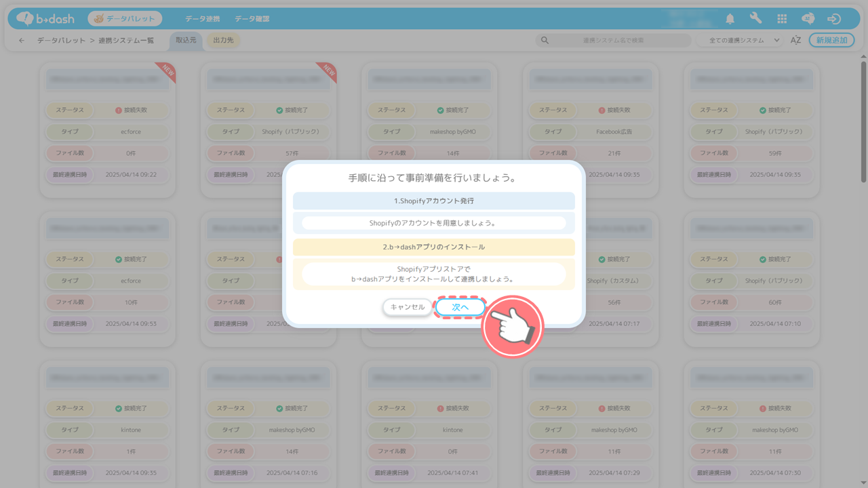Open the support chat icon

pyautogui.click(x=808, y=19)
